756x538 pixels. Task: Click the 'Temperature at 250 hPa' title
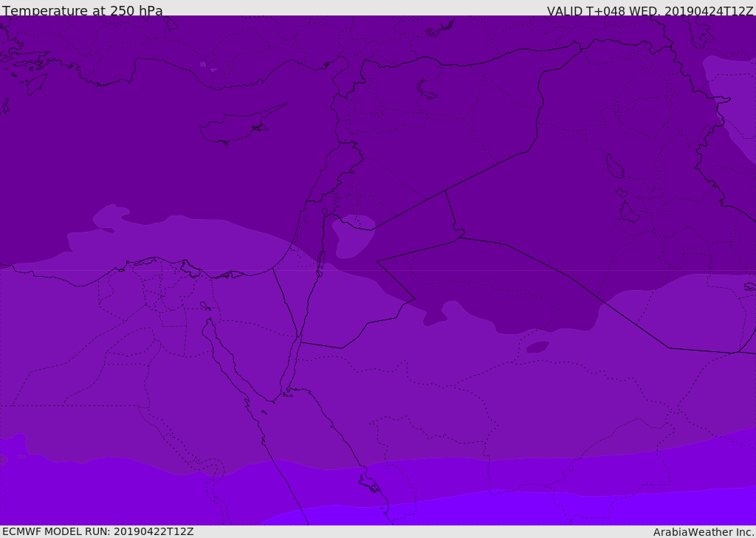(x=83, y=10)
